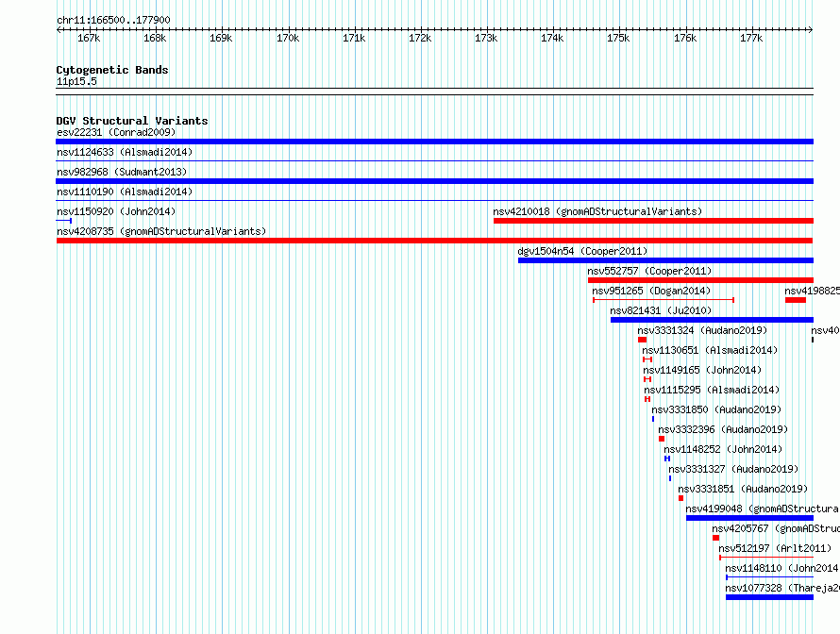Open nsv1115295 (Alsmadi2014) label

712,390
